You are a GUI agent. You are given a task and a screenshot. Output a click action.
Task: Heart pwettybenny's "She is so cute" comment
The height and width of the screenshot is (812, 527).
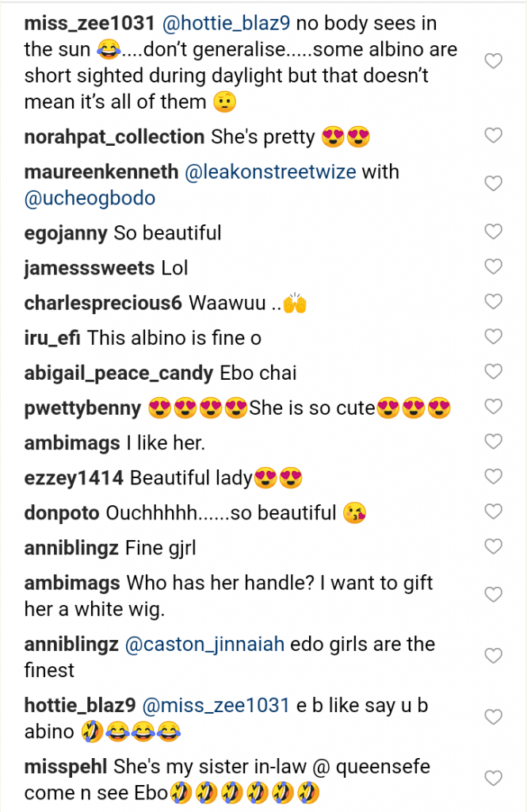pos(493,407)
